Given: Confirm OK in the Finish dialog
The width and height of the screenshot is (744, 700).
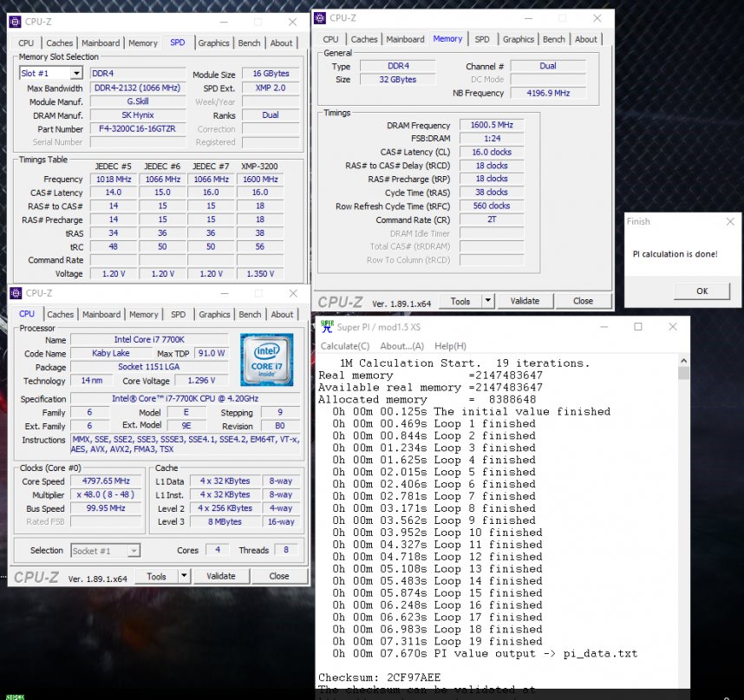Looking at the screenshot, I should click(x=702, y=291).
